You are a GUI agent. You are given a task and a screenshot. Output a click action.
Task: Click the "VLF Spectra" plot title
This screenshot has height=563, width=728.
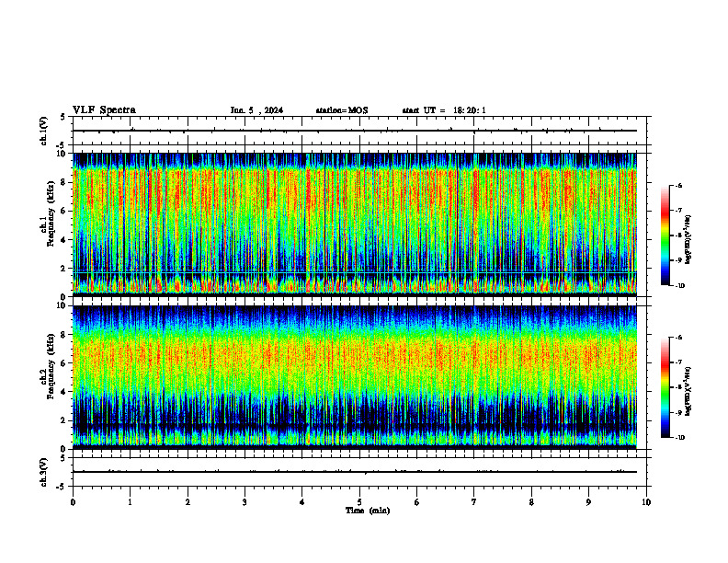pos(104,110)
